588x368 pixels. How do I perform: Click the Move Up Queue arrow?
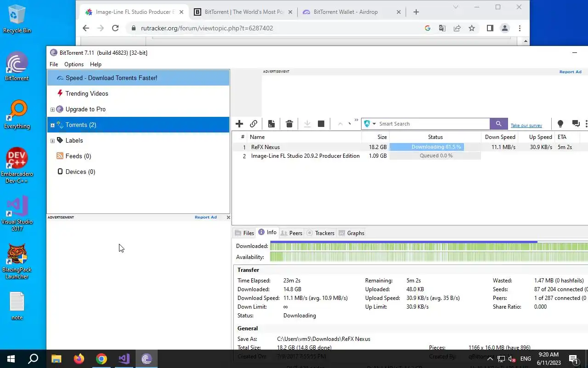point(340,124)
